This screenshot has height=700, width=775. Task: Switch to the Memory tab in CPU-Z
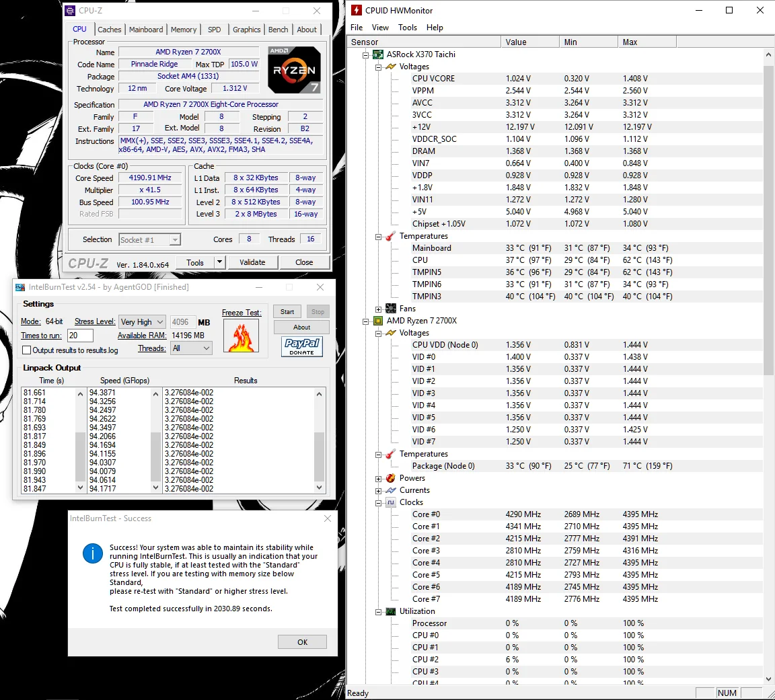(184, 30)
